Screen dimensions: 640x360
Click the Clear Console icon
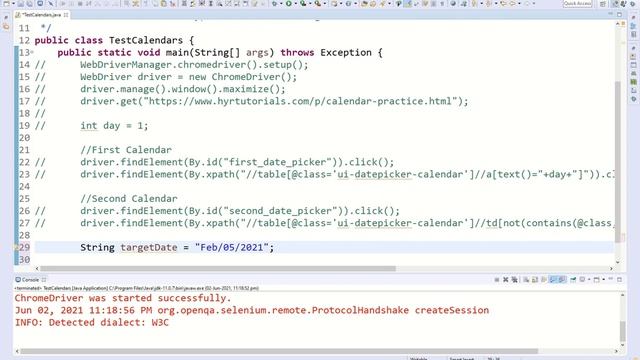[x=525, y=280]
